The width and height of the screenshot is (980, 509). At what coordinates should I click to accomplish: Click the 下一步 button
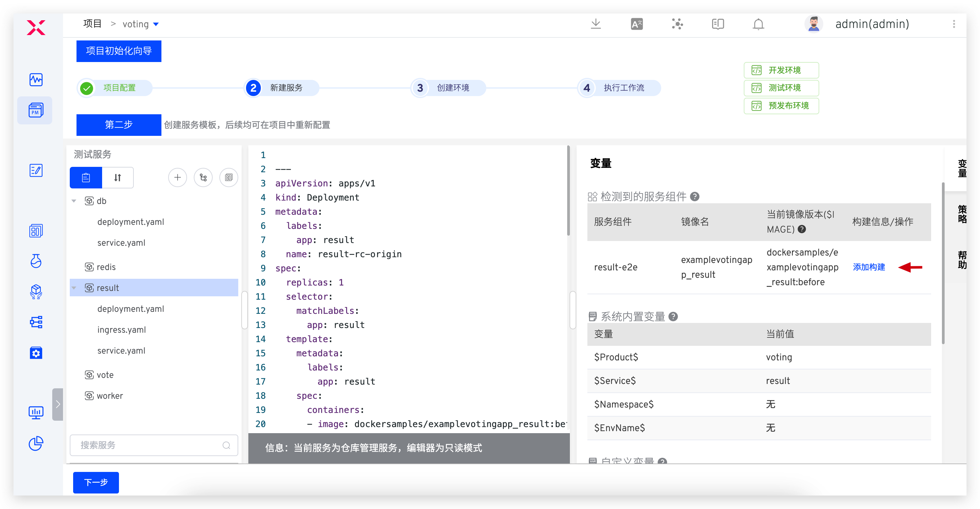click(x=96, y=482)
